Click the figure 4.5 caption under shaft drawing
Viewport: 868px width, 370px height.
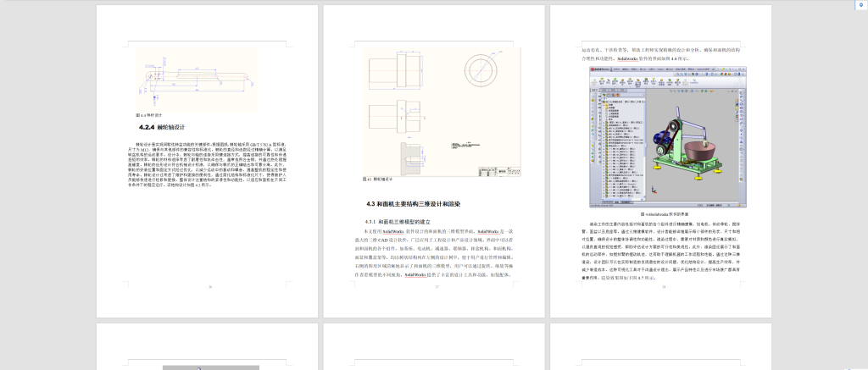(377, 179)
